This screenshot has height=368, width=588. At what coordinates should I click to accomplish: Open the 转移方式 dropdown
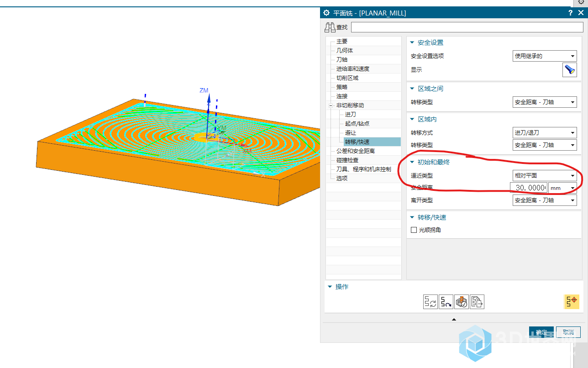545,133
